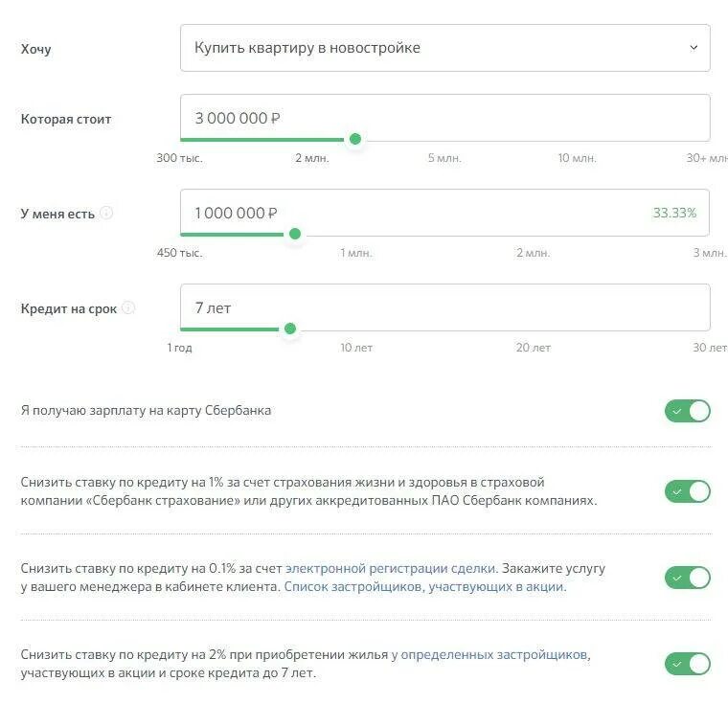Click the '20 лет' term scale mark
The image size is (728, 704).
coord(534,348)
